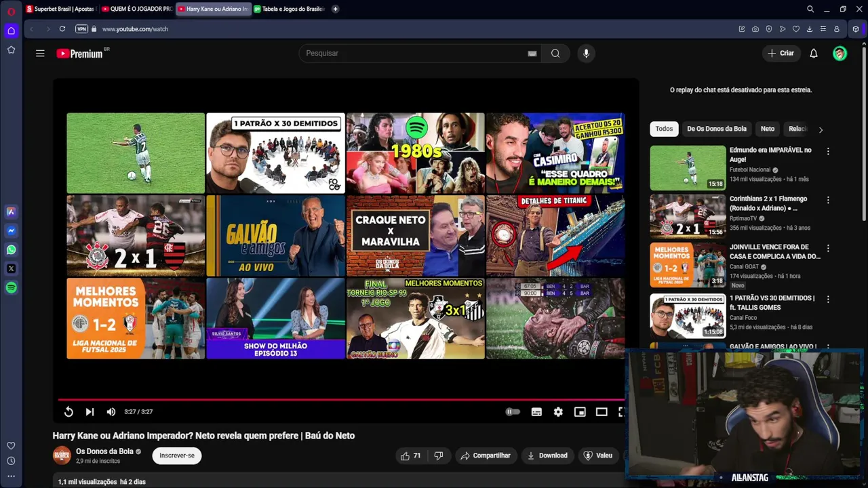868x488 pixels.
Task: Open Facebook Messenger in sidebar
Action: (x=11, y=230)
